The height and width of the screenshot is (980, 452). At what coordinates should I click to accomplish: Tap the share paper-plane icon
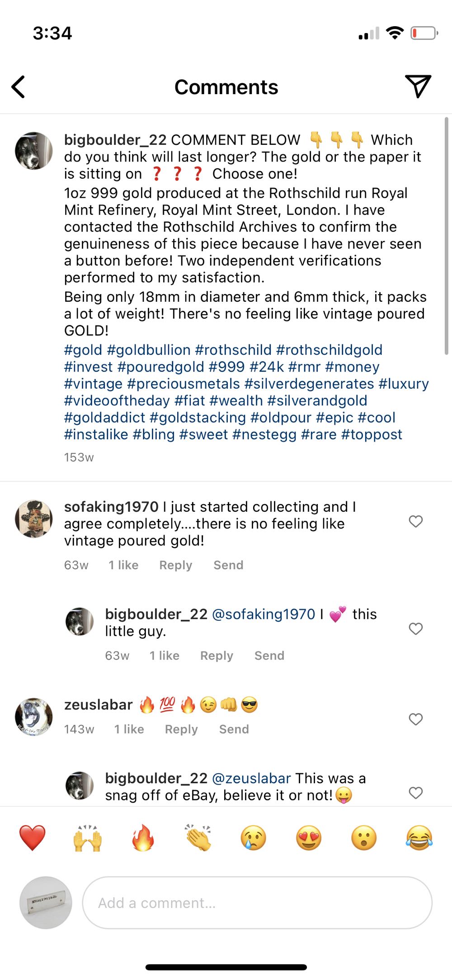tap(418, 86)
